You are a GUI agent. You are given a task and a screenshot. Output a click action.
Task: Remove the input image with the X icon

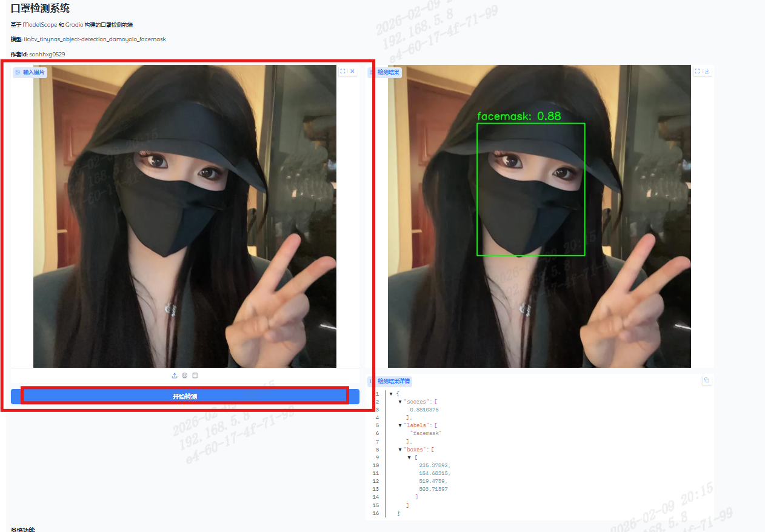tap(353, 71)
